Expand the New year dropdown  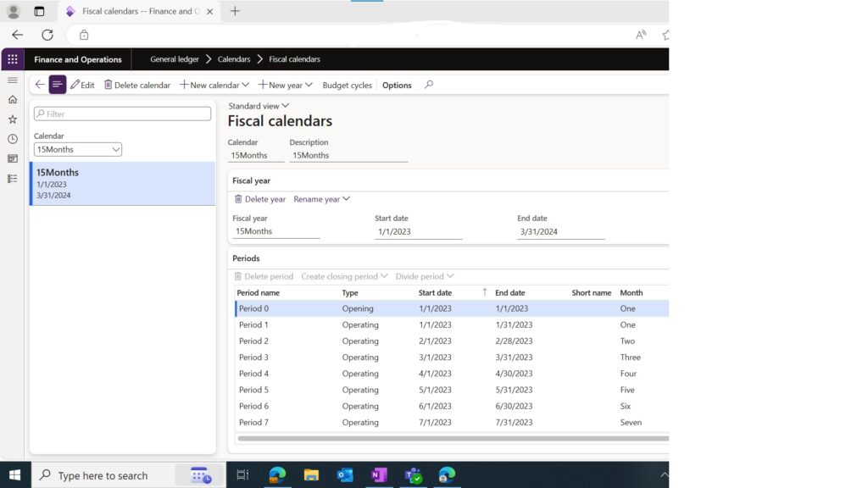coord(285,85)
